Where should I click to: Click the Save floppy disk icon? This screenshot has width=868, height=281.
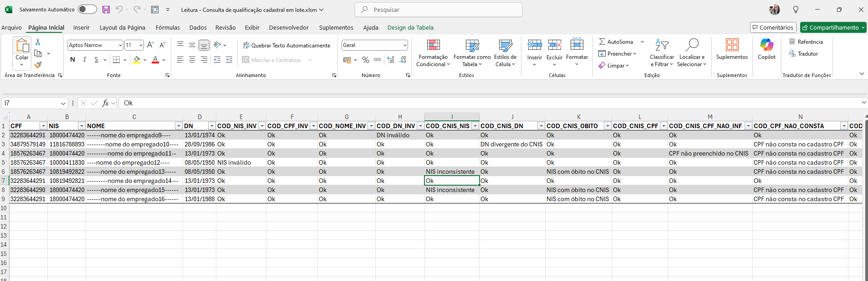pos(106,10)
